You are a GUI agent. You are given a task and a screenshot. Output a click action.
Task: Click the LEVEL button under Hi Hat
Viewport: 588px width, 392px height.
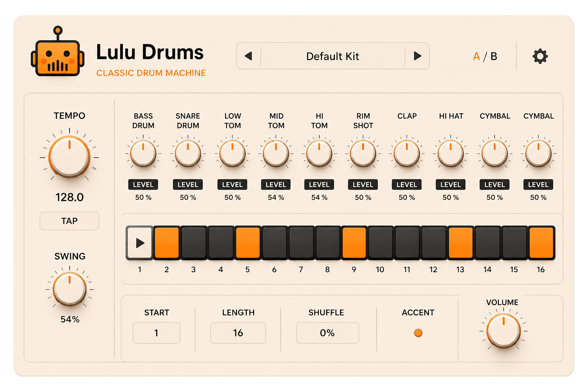(x=451, y=185)
